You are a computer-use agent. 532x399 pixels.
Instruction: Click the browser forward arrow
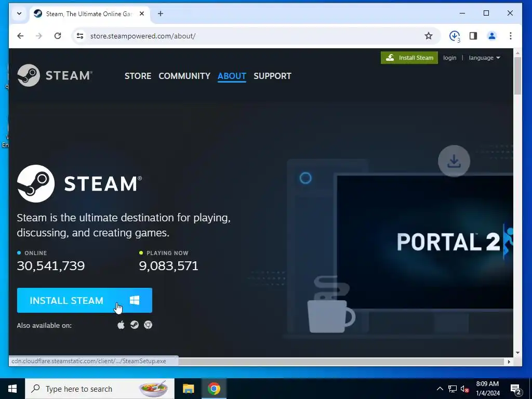click(39, 36)
